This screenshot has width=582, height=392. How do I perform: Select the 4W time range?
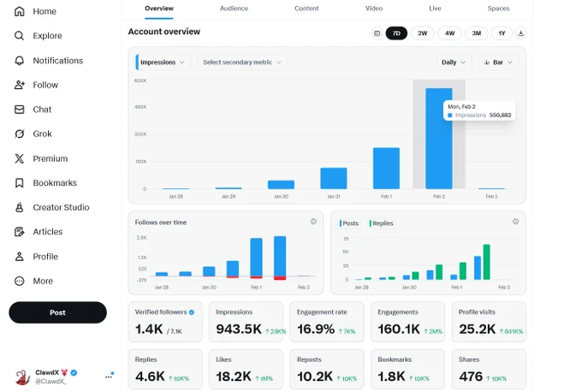click(449, 33)
